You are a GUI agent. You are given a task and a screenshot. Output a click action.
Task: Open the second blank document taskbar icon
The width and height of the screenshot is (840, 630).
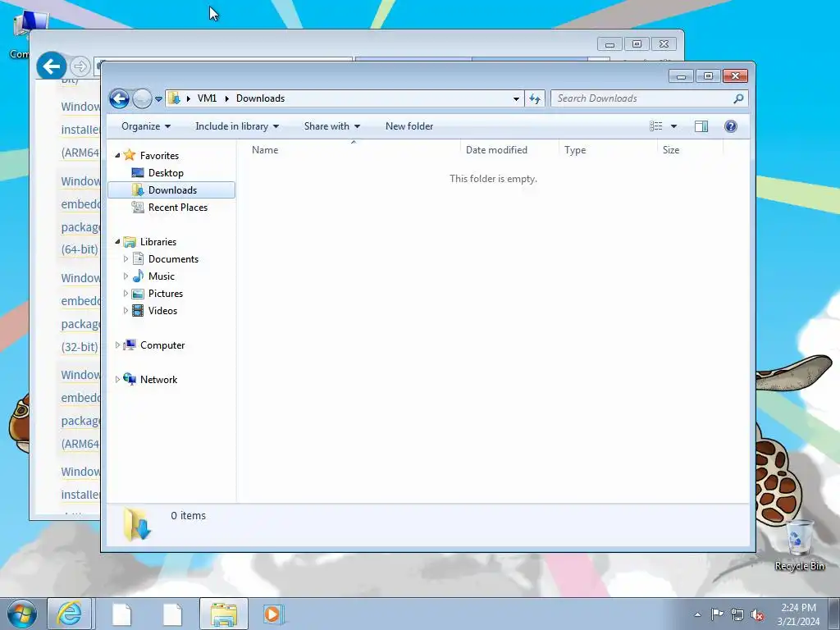click(172, 614)
